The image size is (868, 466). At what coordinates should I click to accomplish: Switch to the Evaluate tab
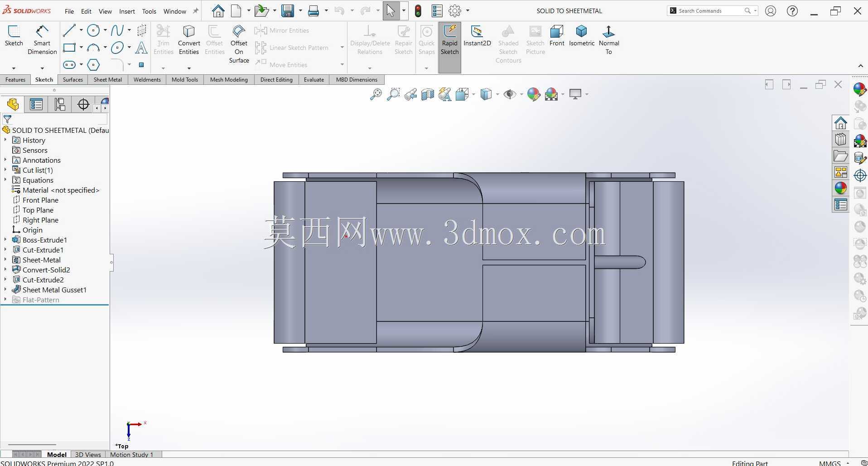tap(314, 80)
